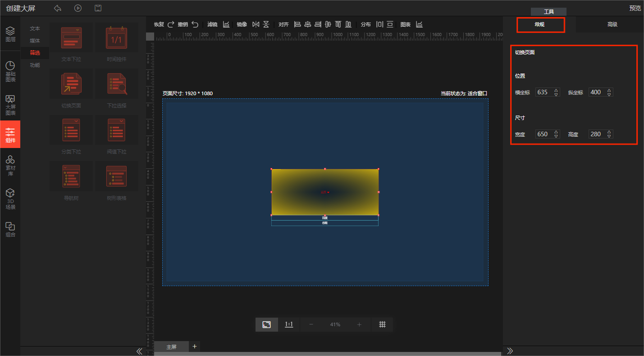Switch to the 高级 tab
The width and height of the screenshot is (644, 356).
coord(612,24)
